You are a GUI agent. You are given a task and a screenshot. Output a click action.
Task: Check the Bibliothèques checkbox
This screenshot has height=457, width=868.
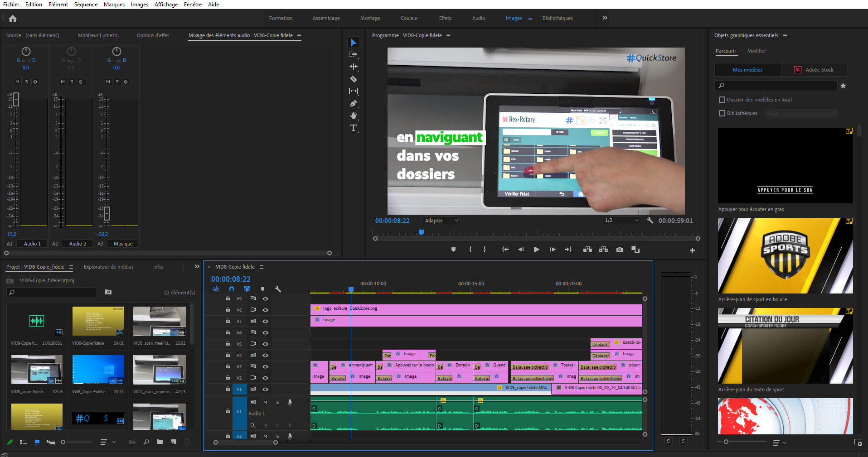pyautogui.click(x=722, y=113)
